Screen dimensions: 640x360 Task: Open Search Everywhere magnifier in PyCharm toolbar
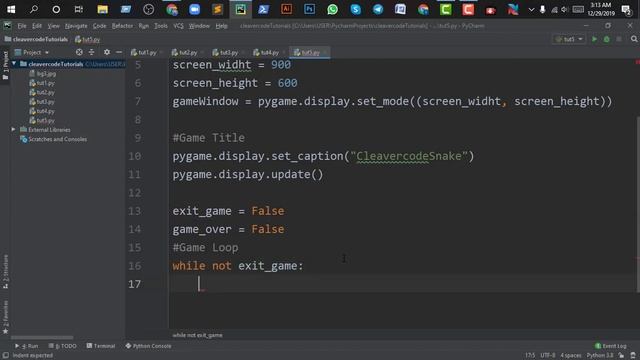point(634,39)
